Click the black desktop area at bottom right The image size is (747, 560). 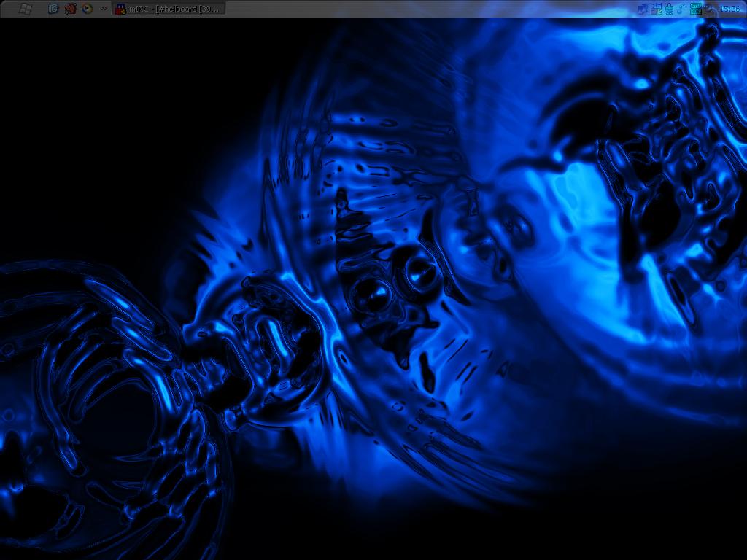(657, 510)
